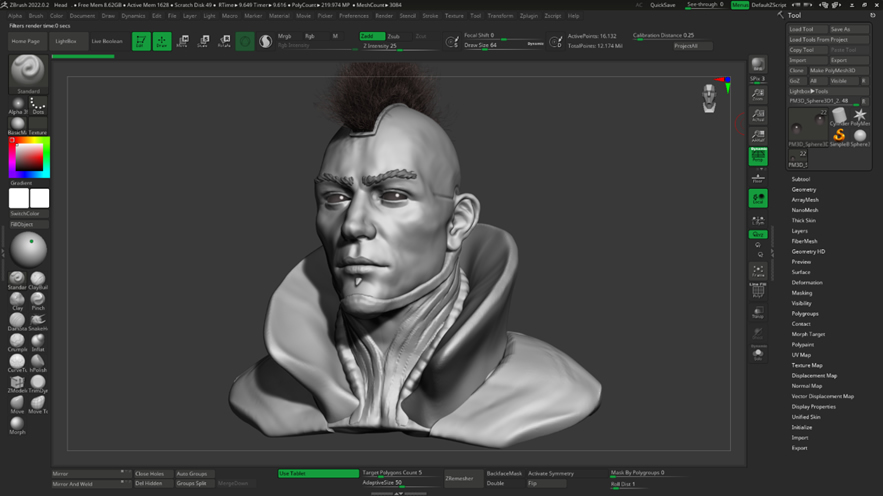
Task: Select the SnakeHook brush
Action: point(38,321)
